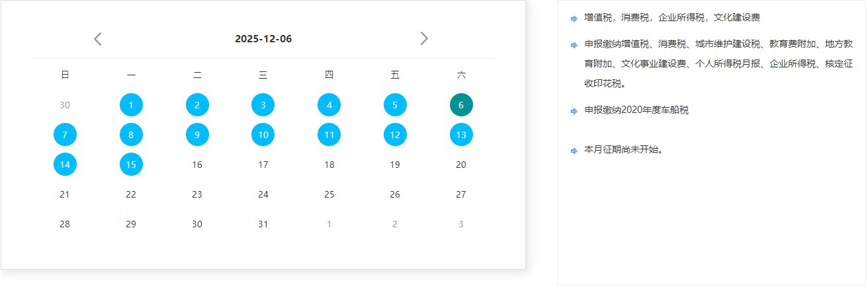Pick date 25 in the calendar
Screen dimensions: 868x304
click(x=329, y=194)
